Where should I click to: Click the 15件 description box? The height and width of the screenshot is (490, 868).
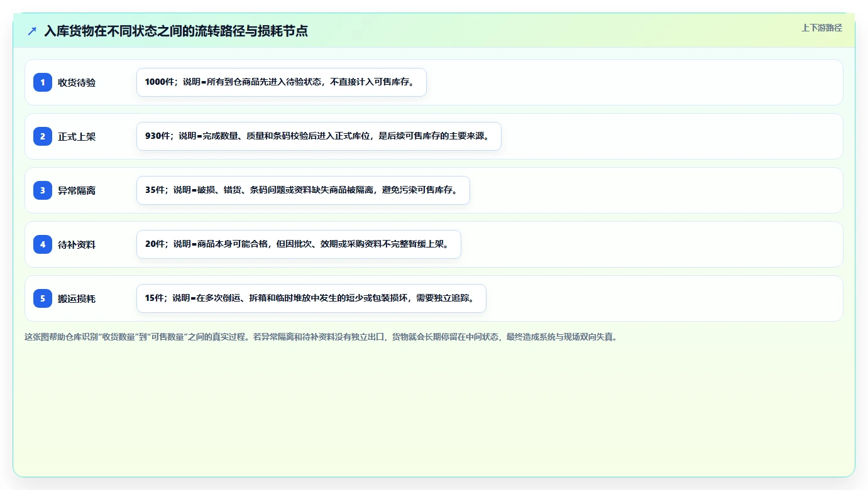pos(311,298)
